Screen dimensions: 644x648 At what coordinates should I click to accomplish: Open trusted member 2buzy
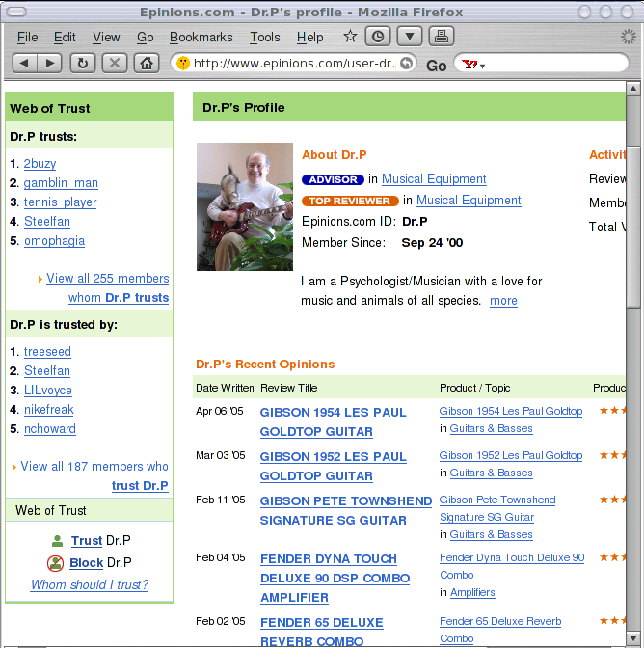coord(40,164)
